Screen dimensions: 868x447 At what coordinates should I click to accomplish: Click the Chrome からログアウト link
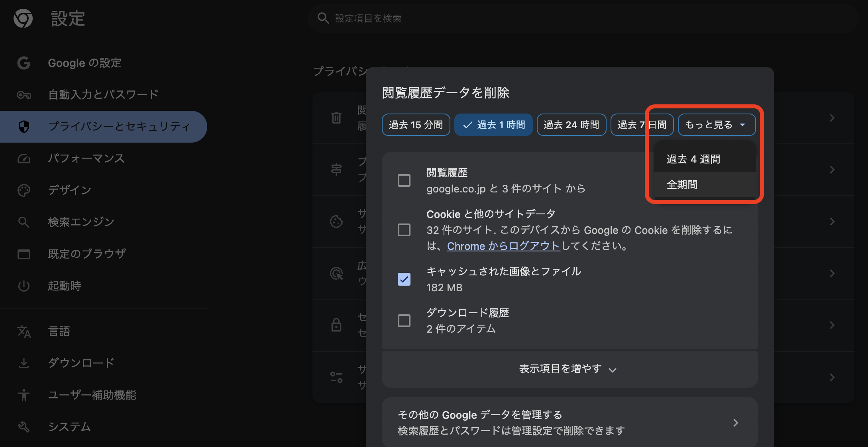click(x=503, y=246)
